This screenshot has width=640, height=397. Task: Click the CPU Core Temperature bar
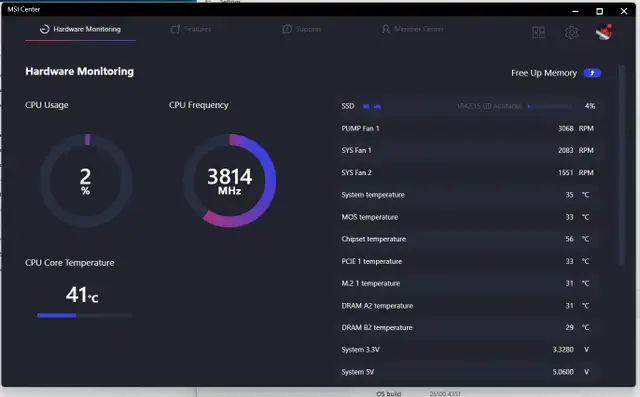(x=84, y=315)
